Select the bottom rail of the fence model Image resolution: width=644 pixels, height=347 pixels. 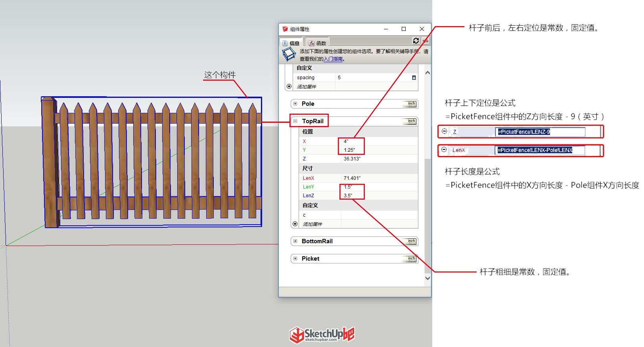(159, 203)
